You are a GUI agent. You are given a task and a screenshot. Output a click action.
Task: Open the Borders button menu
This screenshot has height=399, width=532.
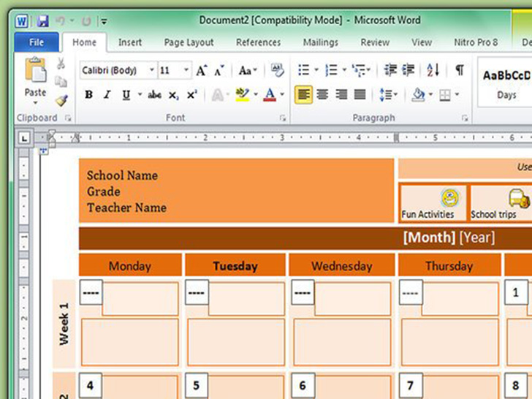pos(445,95)
